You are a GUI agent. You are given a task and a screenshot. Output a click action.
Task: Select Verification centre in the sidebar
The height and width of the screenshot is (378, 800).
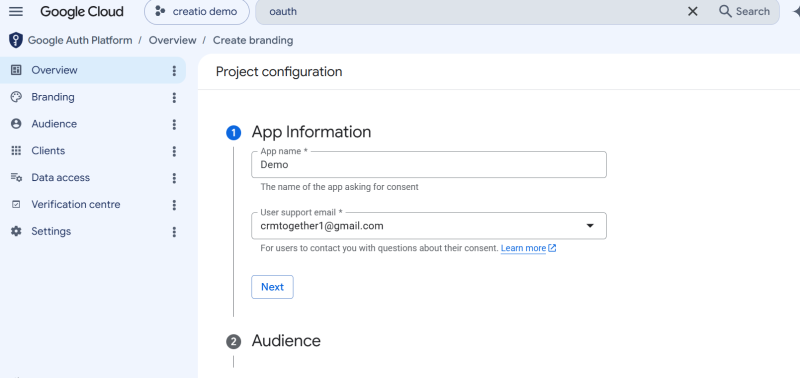(93, 205)
